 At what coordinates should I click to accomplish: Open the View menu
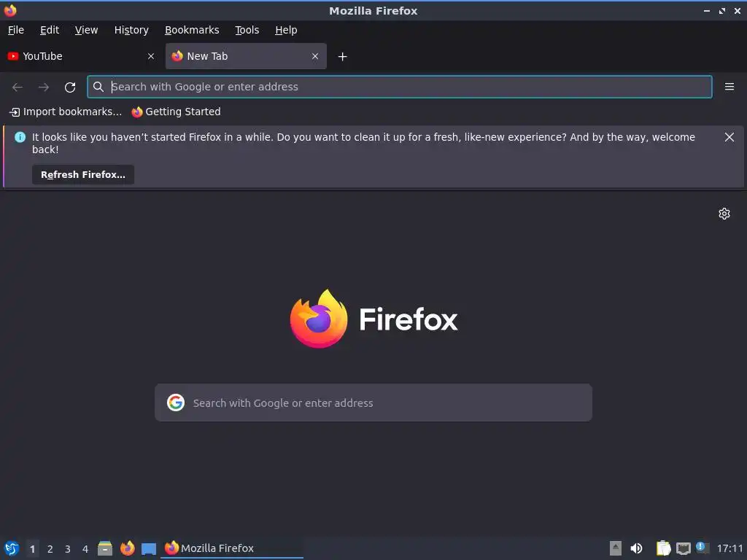[86, 30]
